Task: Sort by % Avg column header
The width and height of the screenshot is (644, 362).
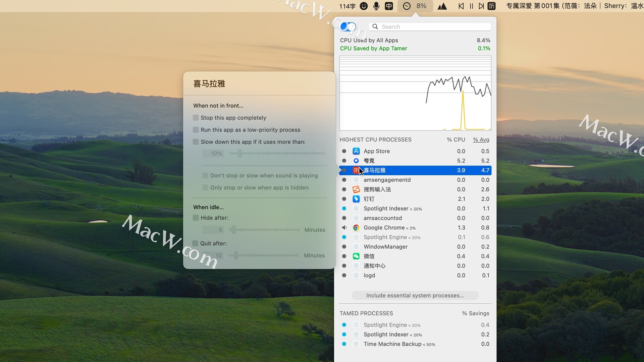Action: tap(481, 140)
